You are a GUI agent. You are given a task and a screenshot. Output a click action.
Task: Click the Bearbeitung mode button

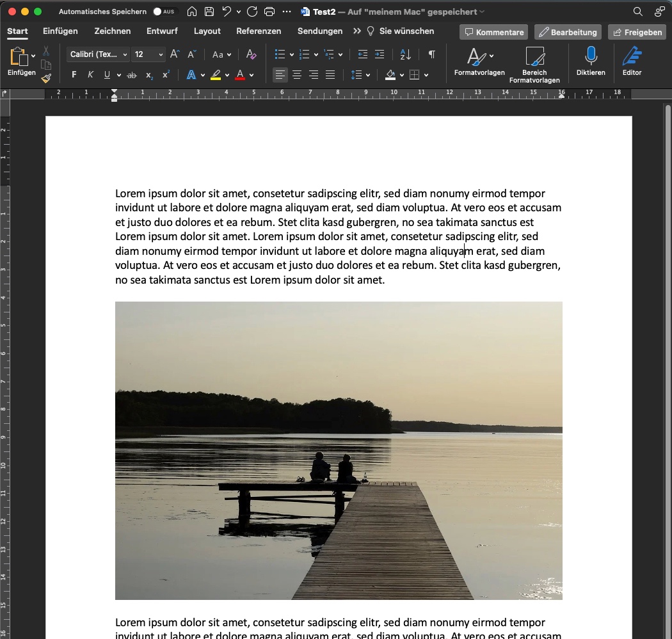[568, 32]
